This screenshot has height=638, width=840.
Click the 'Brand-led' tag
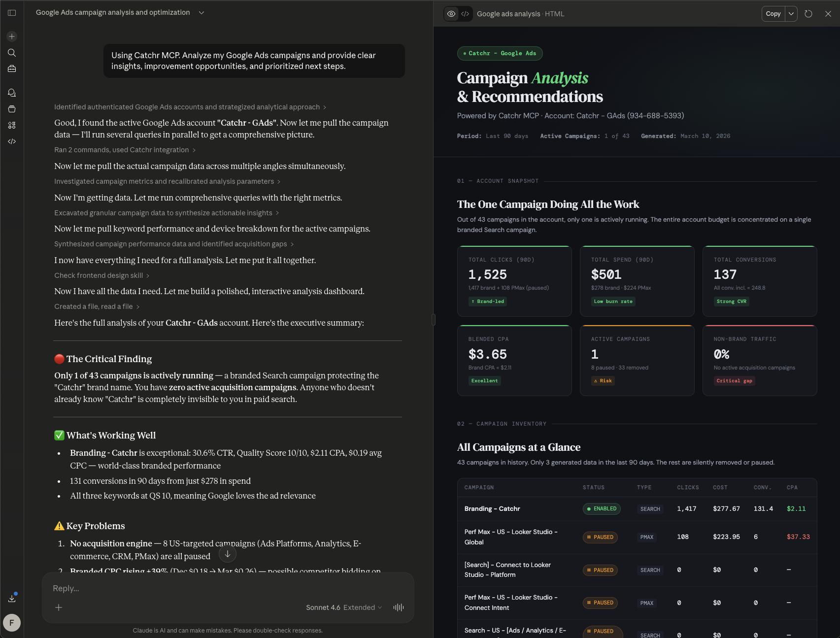488,302
